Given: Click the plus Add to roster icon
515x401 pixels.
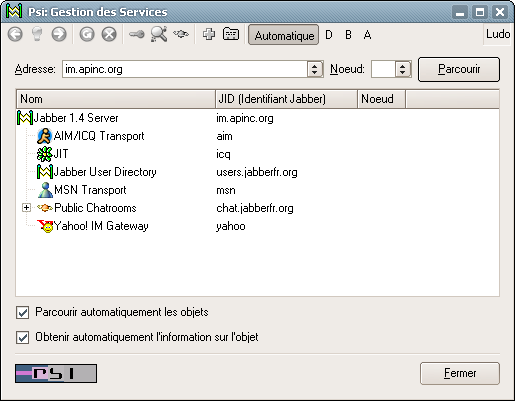Looking at the screenshot, I should [209, 34].
